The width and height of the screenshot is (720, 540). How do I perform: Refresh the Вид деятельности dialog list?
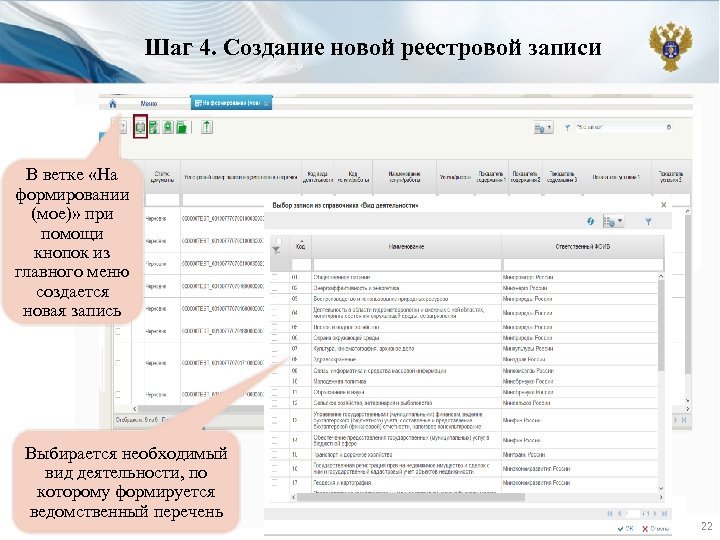591,221
